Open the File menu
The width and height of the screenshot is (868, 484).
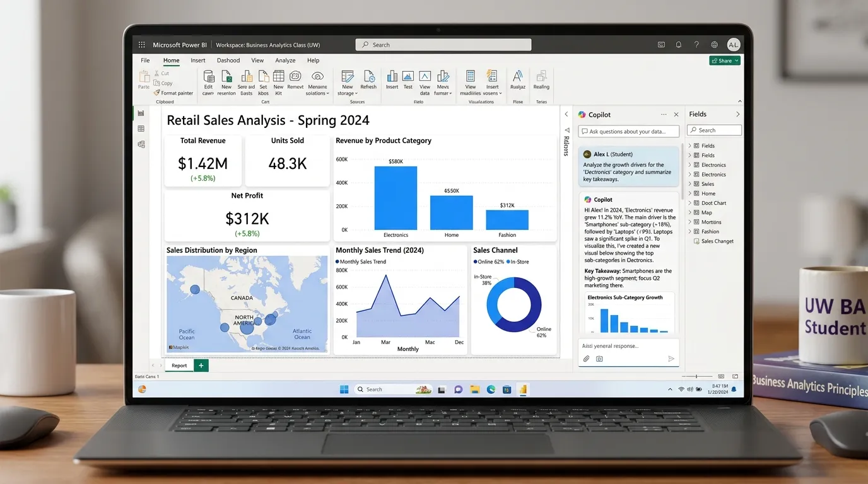tap(145, 60)
